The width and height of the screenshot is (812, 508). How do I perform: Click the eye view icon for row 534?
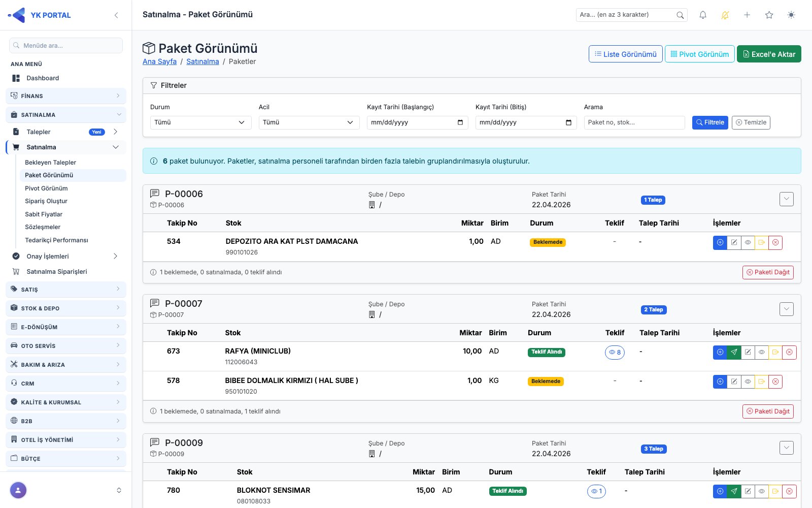point(748,243)
